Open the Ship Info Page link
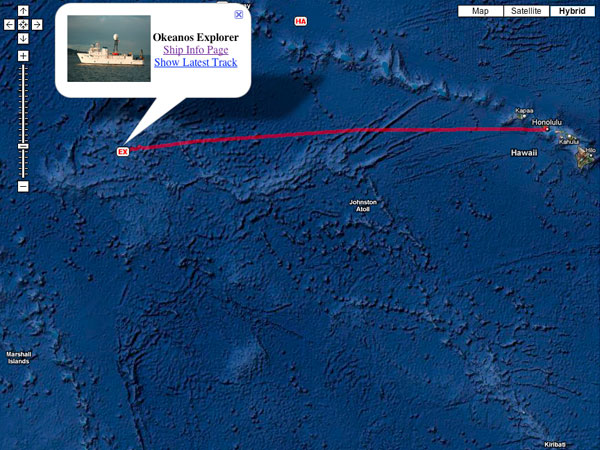Screen dimensions: 600x450 (196, 50)
